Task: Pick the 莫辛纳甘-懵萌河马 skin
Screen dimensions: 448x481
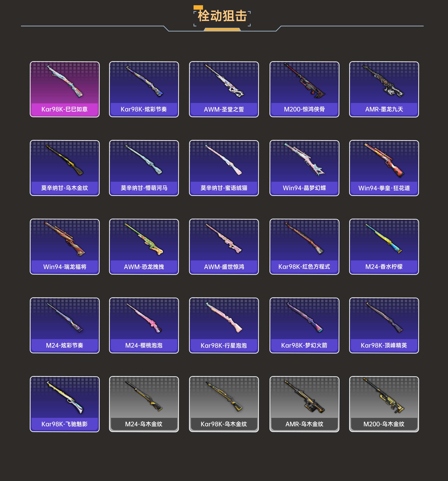Action: [144, 168]
